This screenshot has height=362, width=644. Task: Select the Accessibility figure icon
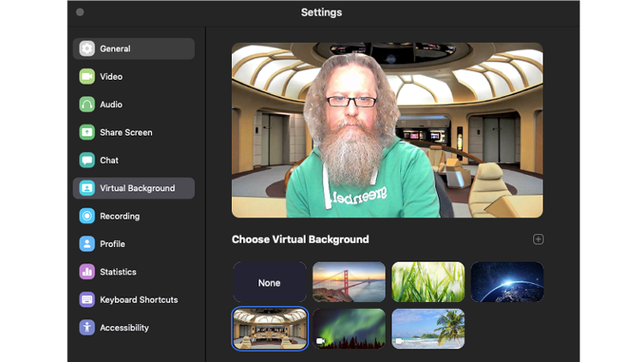coord(87,328)
